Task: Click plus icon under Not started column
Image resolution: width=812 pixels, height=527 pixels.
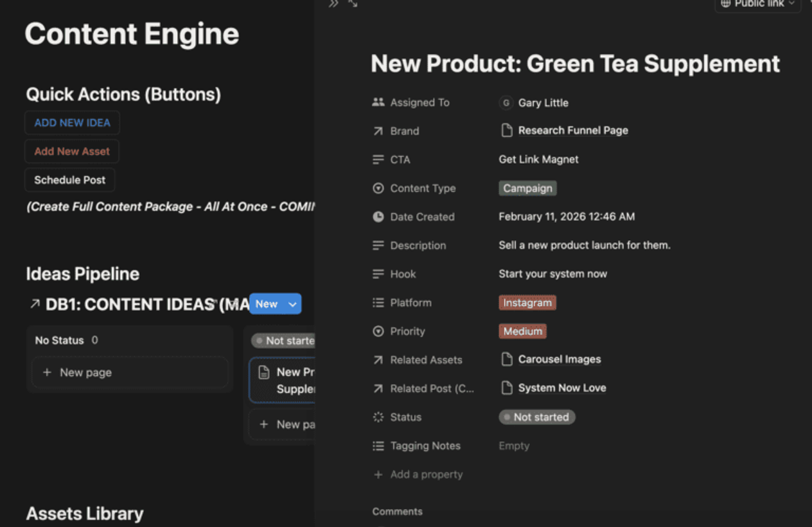Action: pyautogui.click(x=263, y=424)
